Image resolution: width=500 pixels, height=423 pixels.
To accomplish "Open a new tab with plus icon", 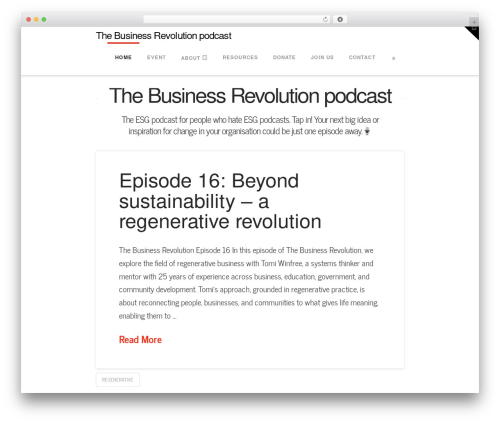I will click(474, 22).
